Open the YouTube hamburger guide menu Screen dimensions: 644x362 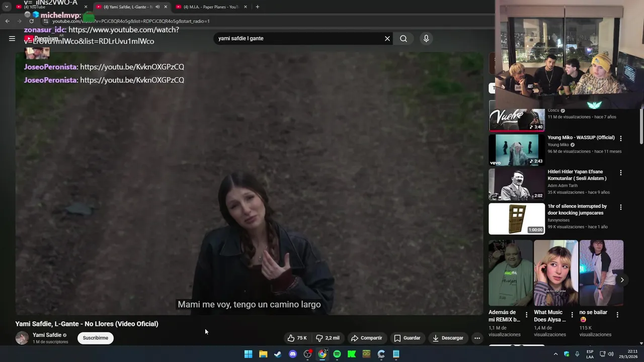12,38
